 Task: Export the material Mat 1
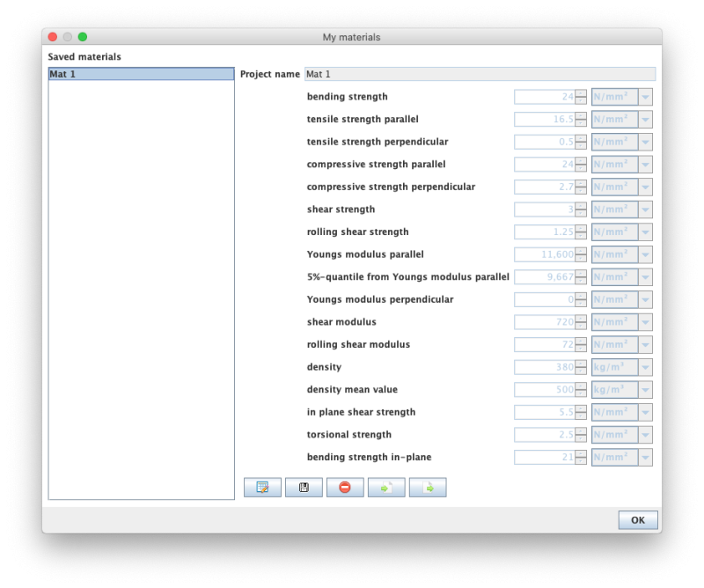coord(428,487)
